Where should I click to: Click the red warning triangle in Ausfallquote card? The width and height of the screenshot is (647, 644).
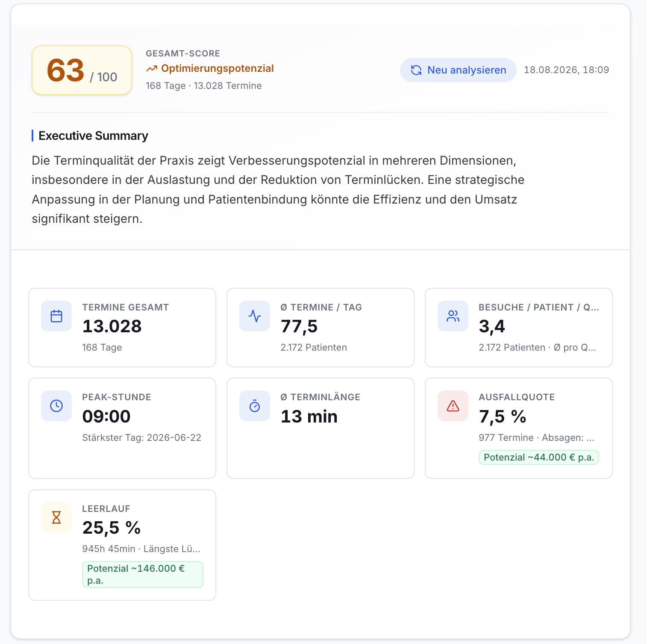[453, 406]
